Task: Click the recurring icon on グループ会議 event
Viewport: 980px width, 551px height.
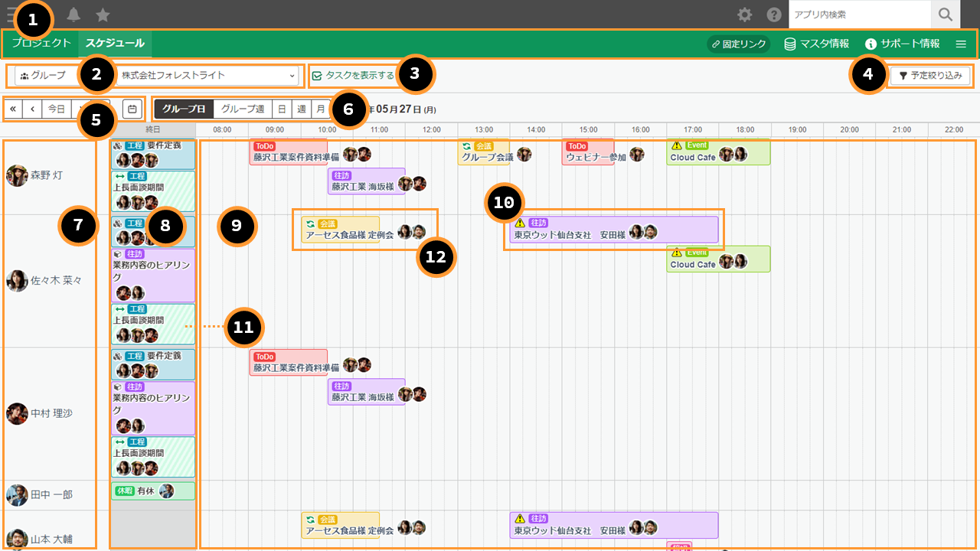Action: pyautogui.click(x=466, y=145)
